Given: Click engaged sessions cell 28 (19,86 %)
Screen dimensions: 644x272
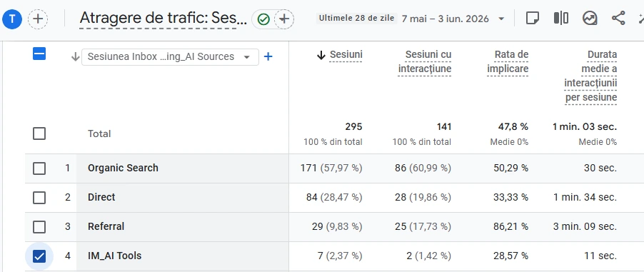Looking at the screenshot, I should 423,197.
